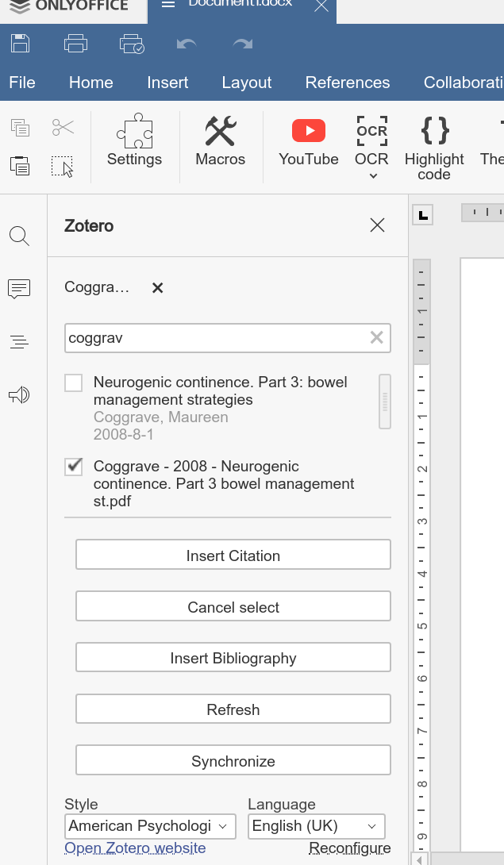This screenshot has width=504, height=865.
Task: Open the ONLYOFFICE tab menu icon
Action: (x=168, y=5)
